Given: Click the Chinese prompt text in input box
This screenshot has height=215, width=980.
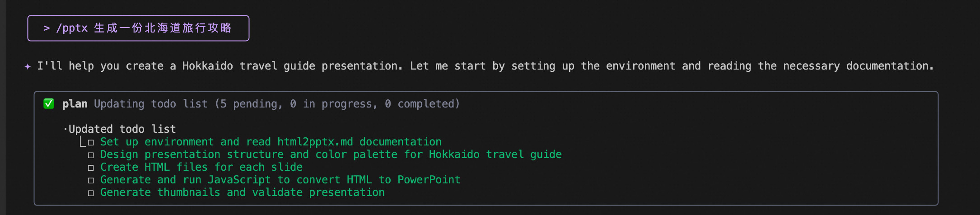Looking at the screenshot, I should click(163, 28).
